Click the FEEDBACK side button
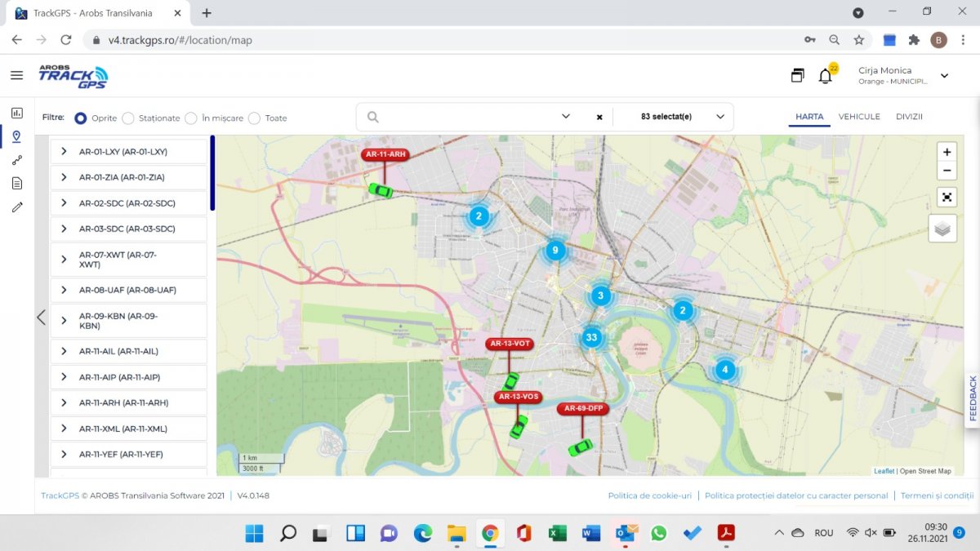 pos(972,398)
